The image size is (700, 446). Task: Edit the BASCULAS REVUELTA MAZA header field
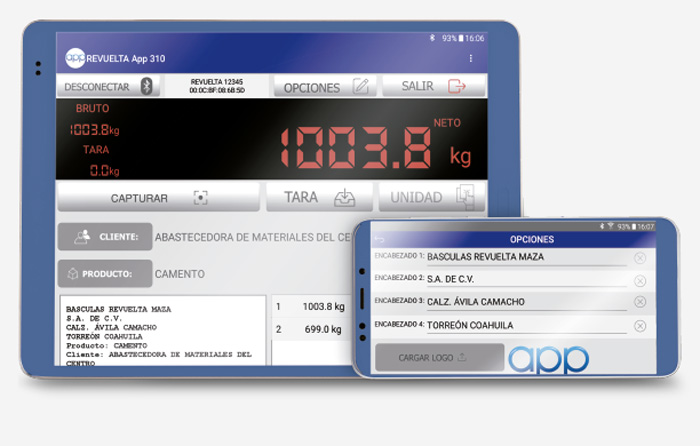pos(527,257)
